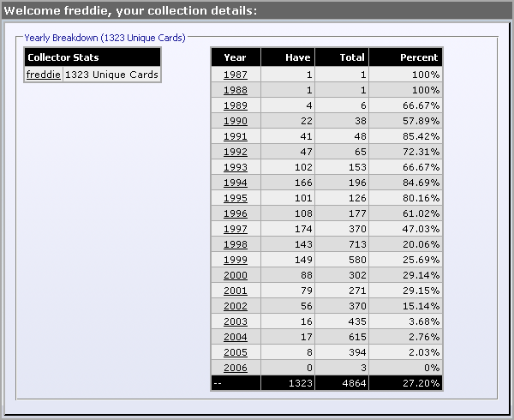The height and width of the screenshot is (420, 514).
Task: Open the freddie collector link
Action: click(44, 75)
